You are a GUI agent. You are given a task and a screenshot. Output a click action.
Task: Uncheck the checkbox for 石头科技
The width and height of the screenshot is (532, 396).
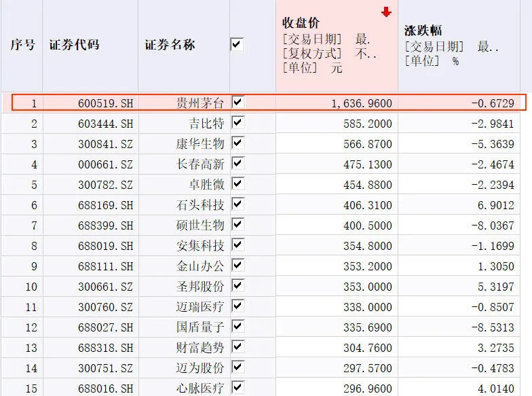point(237,204)
